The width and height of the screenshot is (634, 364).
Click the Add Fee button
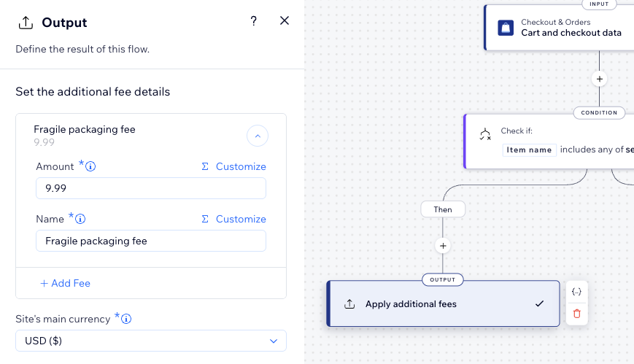pos(66,283)
